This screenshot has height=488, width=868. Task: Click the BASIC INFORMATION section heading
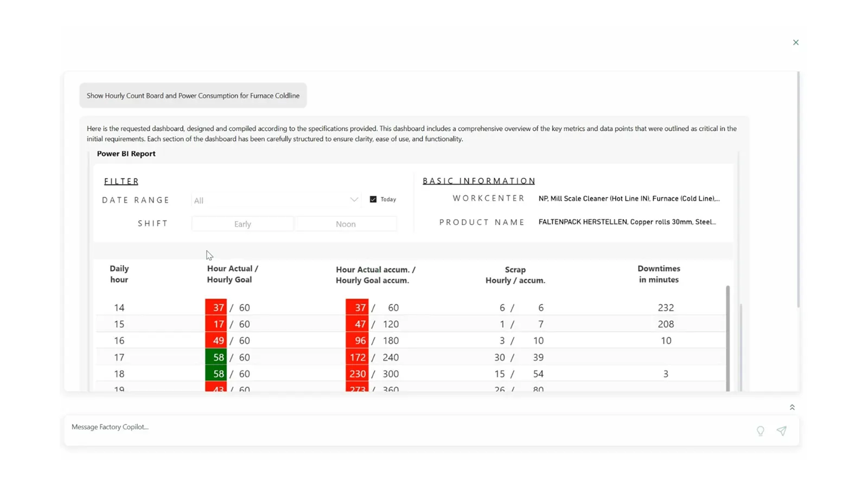tap(479, 181)
